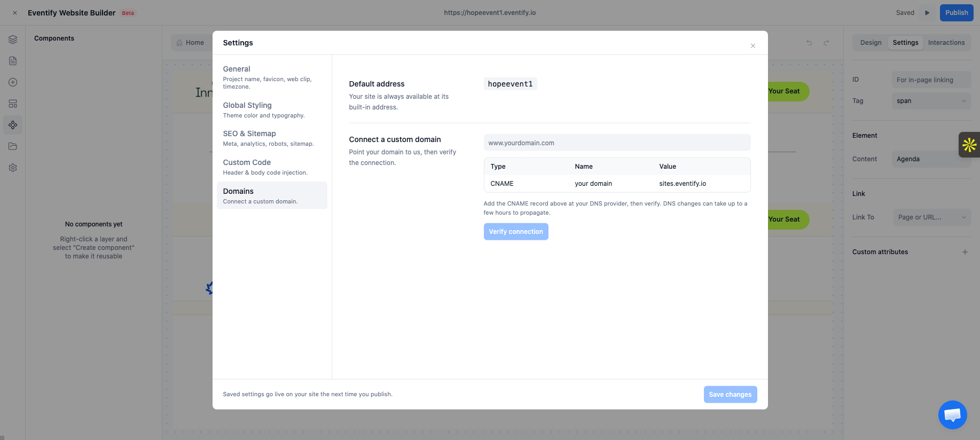Close the Settings dialog
Screen dimensions: 980x440
coord(753,46)
